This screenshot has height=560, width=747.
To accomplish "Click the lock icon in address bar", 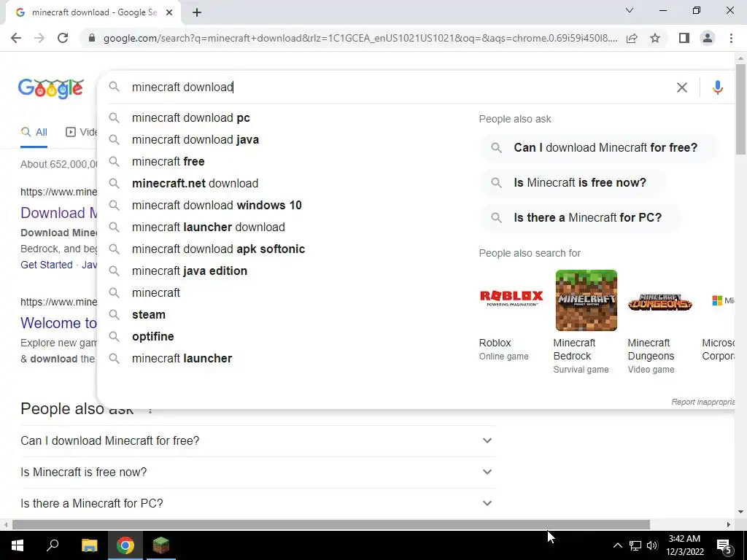I will click(x=92, y=38).
